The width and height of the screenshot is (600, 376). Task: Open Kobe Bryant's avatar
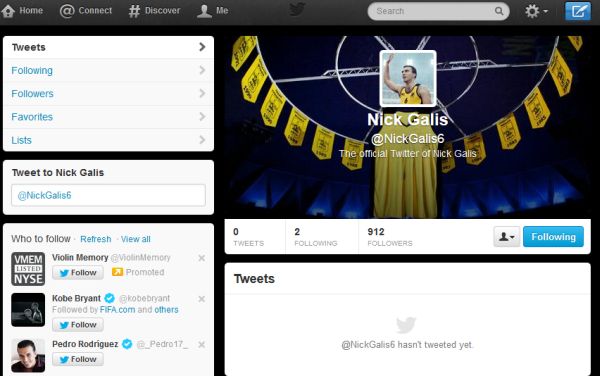[28, 310]
